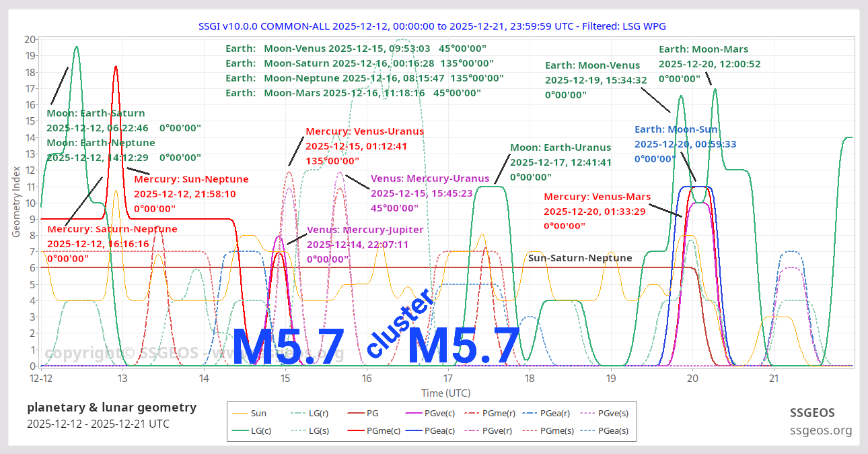
Task: Toggle the PGve(s) legend entry
Action: coord(606,413)
